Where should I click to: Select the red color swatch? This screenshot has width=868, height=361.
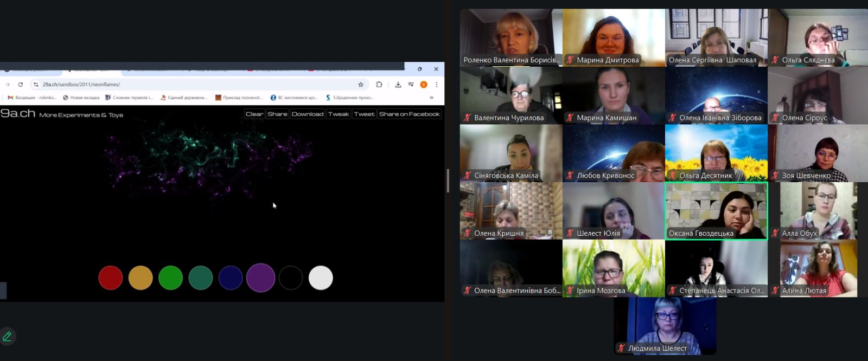click(x=111, y=278)
